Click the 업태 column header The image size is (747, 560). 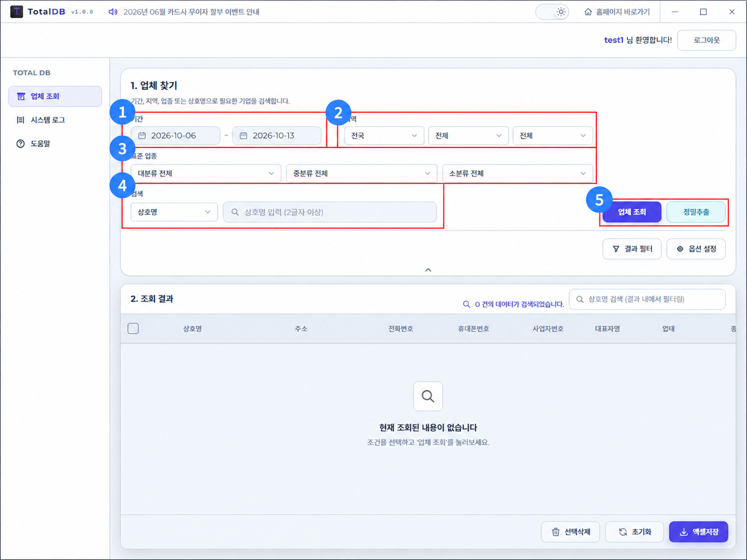[x=669, y=328]
